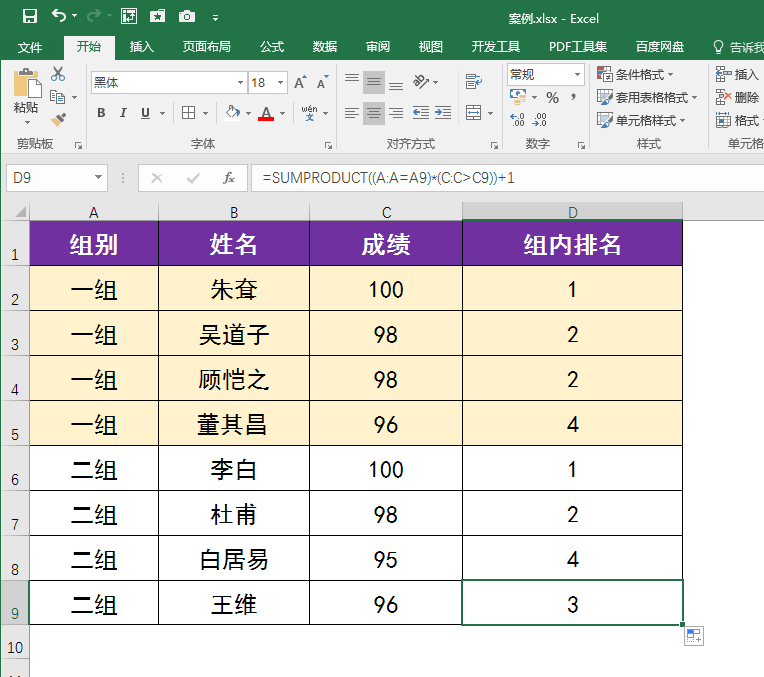Toggle Align Left
Viewport: 764px width, 677px height.
(352, 113)
